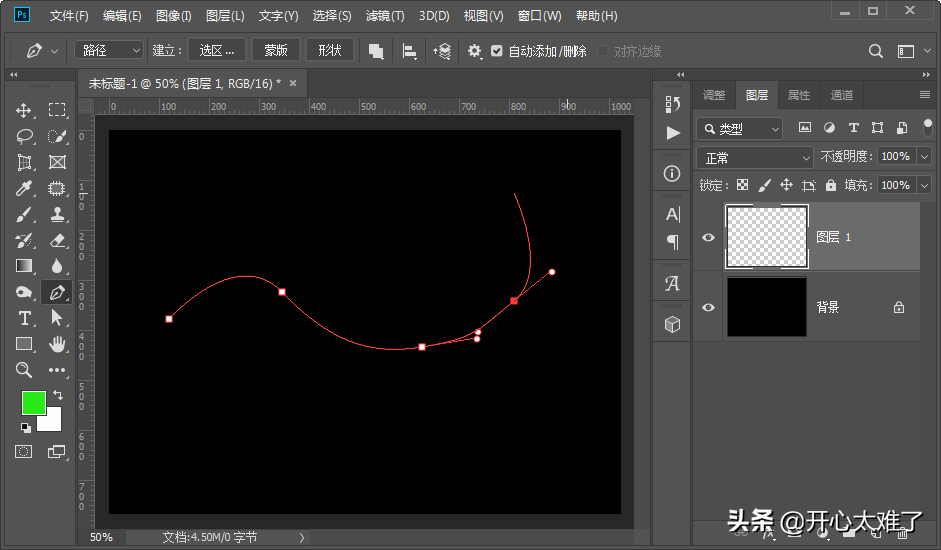
Task: Select the Eyedropper tool
Action: click(24, 189)
